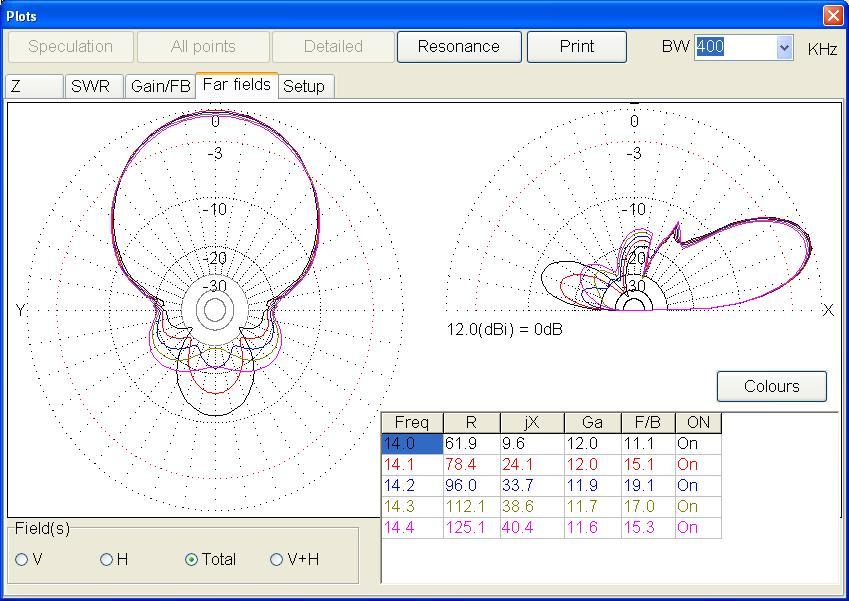Open the Setup tab
Screen dimensions: 849x601
point(305,86)
